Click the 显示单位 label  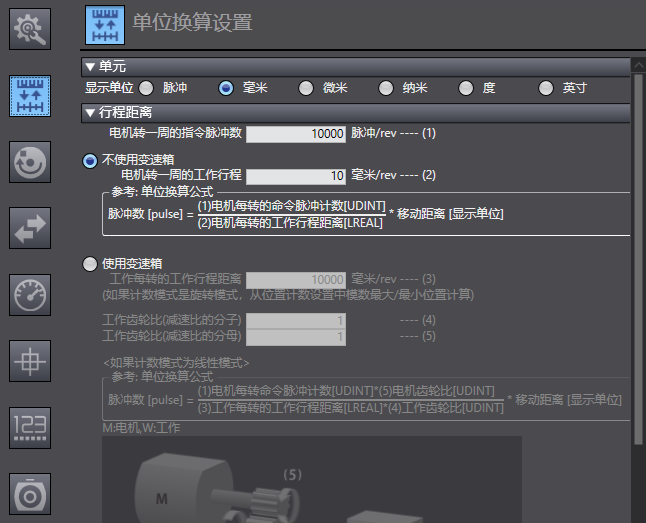click(109, 88)
